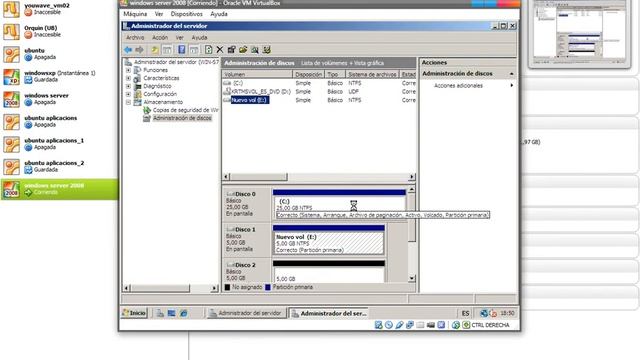Click the Disco 0 label in graphical view

tap(245, 194)
